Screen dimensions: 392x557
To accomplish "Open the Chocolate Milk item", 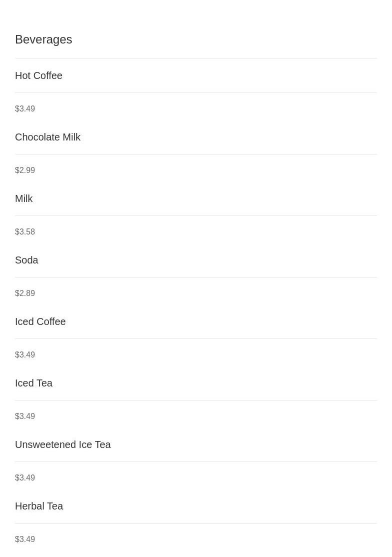I will point(48,137).
